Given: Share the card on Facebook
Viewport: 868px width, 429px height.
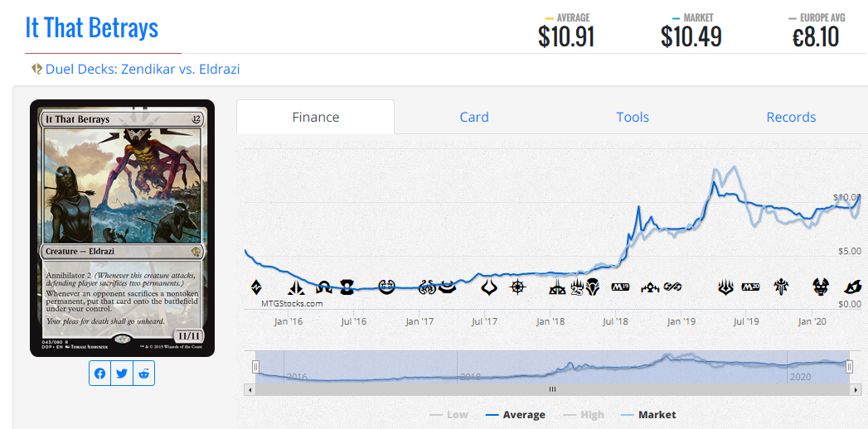Looking at the screenshot, I should [x=99, y=374].
